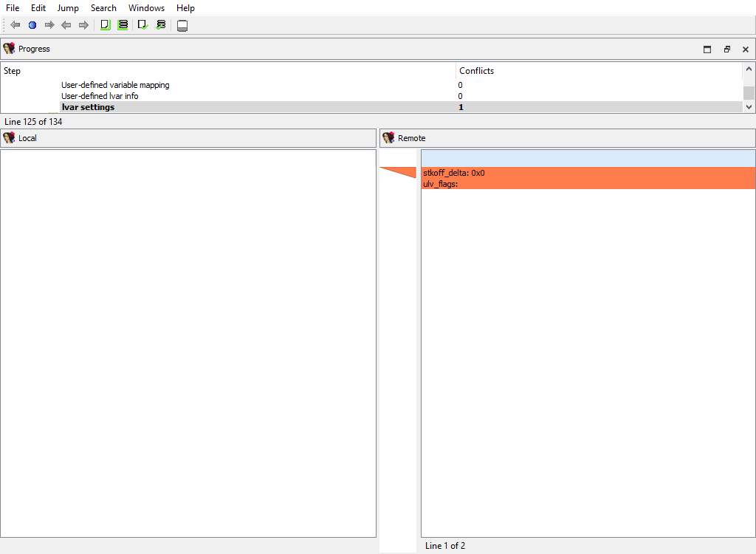Screen dimensions: 756x554
Task: Open the Jump menu
Action: point(68,8)
